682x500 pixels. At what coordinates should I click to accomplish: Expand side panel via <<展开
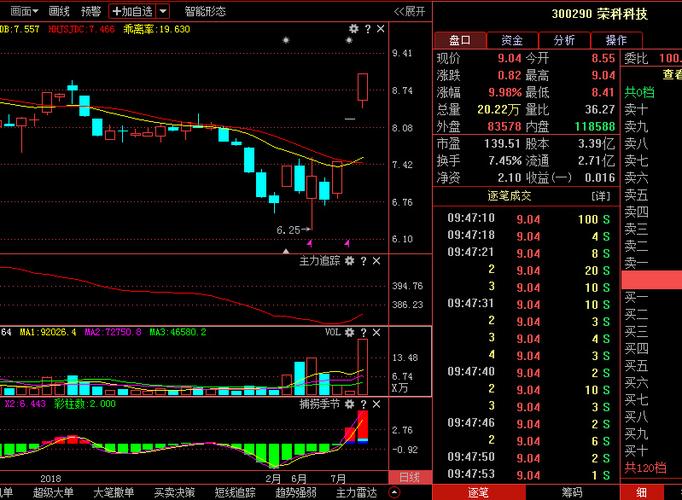[x=409, y=11]
